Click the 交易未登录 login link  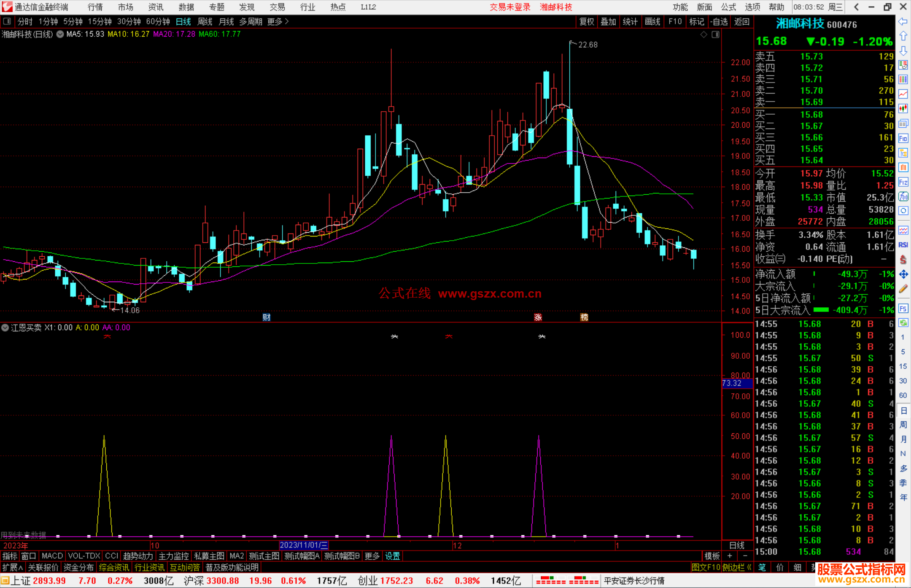pyautogui.click(x=510, y=7)
